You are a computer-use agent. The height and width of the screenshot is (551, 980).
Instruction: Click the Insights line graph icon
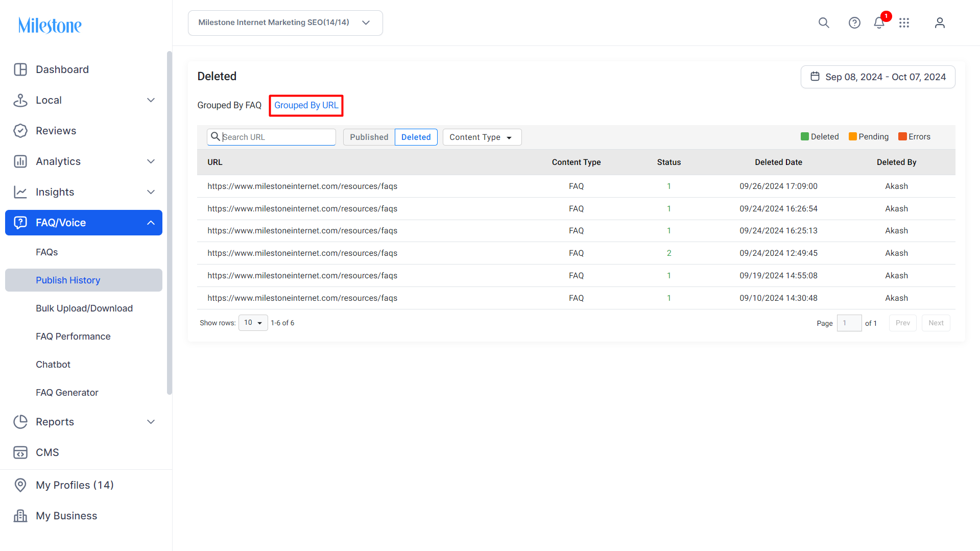click(x=20, y=192)
